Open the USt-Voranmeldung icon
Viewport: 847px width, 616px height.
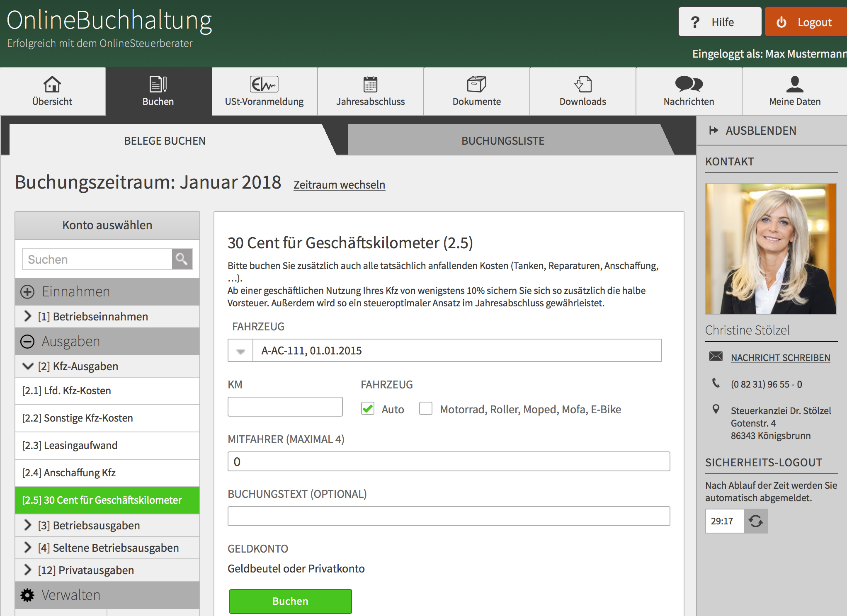pyautogui.click(x=264, y=84)
